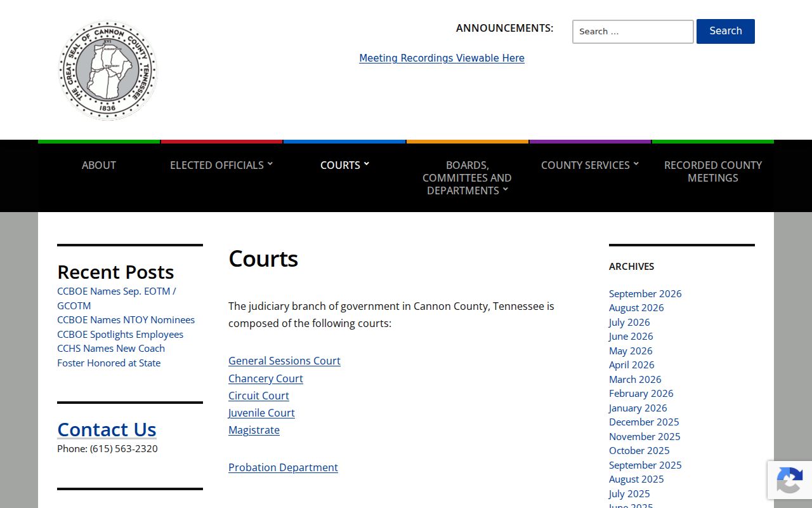The width and height of the screenshot is (812, 508).
Task: Open the January 2026 archive
Action: coord(638,408)
